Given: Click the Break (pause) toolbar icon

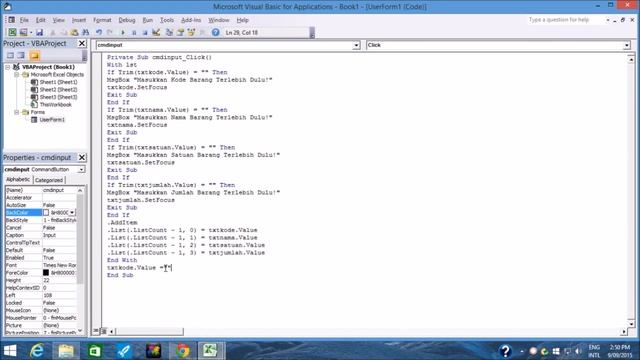Looking at the screenshot, I should coord(134,32).
